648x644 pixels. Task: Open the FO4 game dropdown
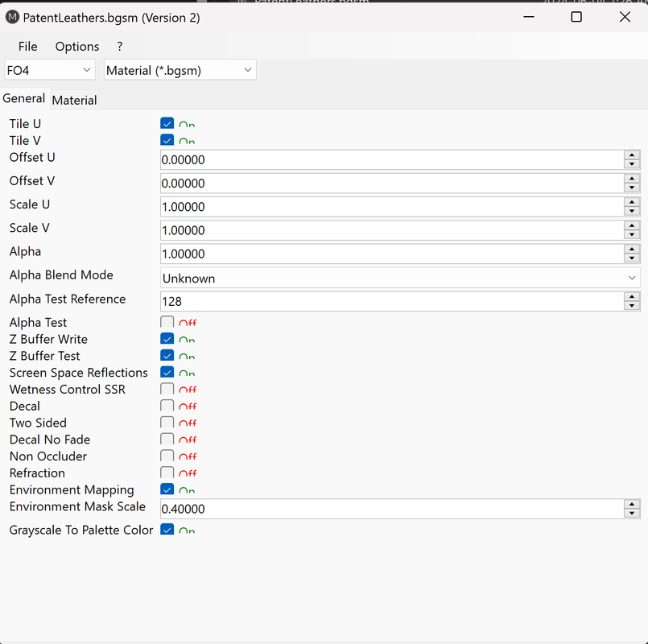[50, 70]
